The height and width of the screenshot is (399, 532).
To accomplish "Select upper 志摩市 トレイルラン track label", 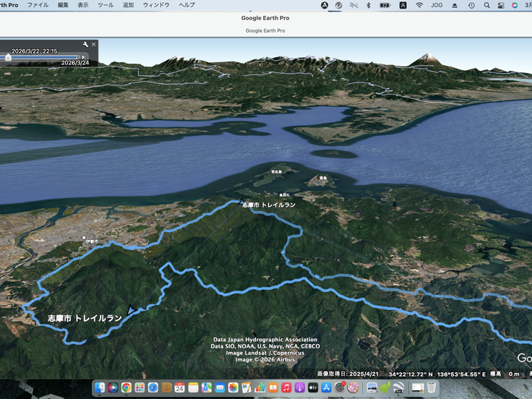I will [x=268, y=205].
